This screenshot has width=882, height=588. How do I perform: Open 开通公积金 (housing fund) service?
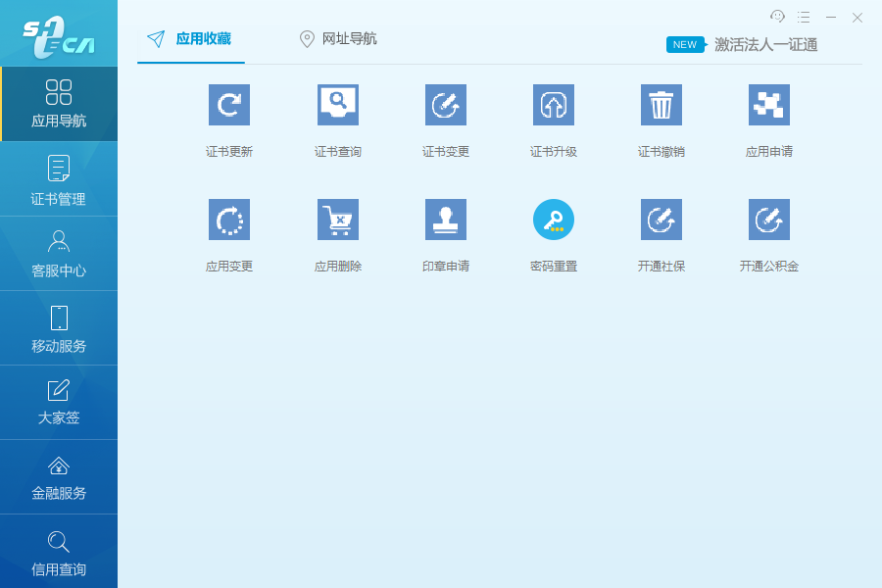(768, 220)
